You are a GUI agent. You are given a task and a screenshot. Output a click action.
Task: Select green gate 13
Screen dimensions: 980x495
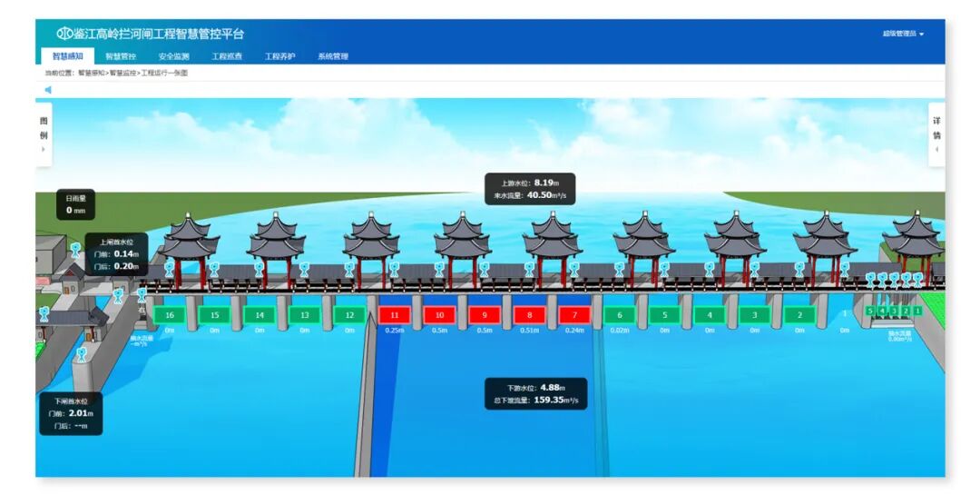point(304,315)
